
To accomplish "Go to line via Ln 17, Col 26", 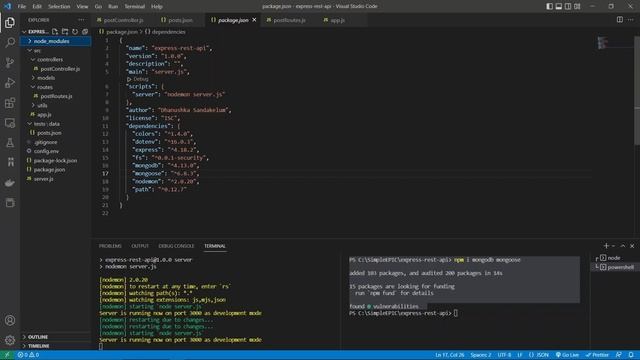I will [x=449, y=355].
